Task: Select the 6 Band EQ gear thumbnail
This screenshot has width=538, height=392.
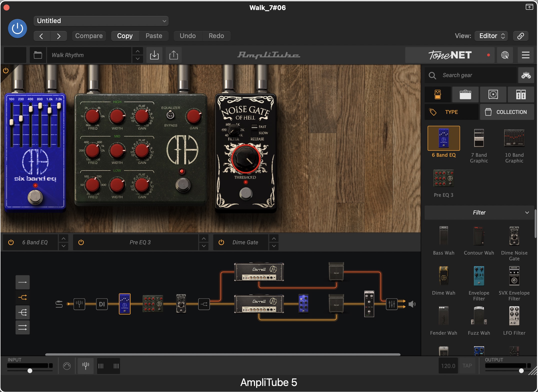Action: pyautogui.click(x=444, y=138)
